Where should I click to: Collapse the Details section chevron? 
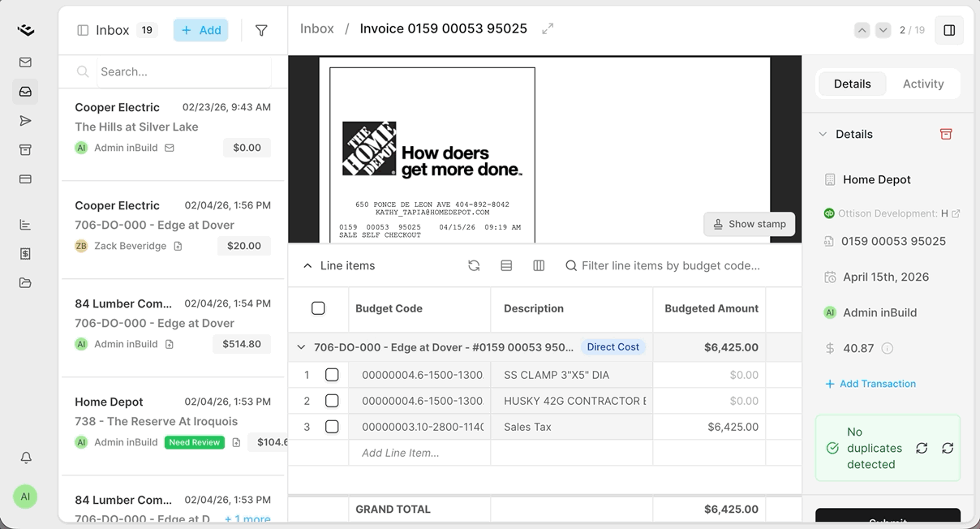pyautogui.click(x=823, y=134)
